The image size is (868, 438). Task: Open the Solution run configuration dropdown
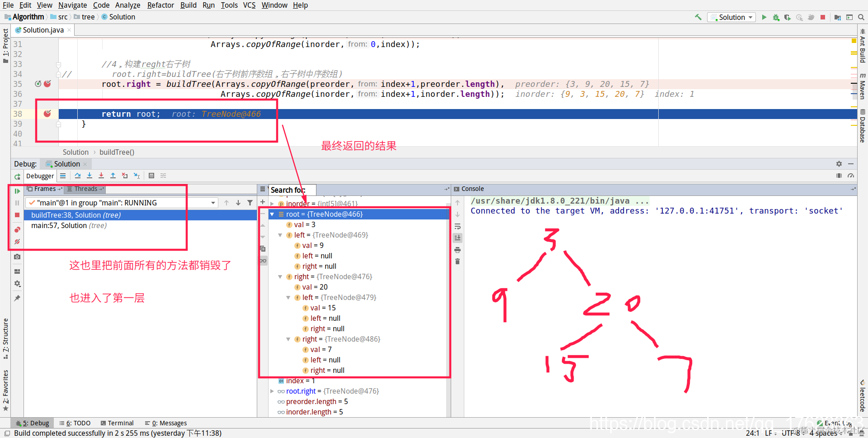(x=732, y=17)
